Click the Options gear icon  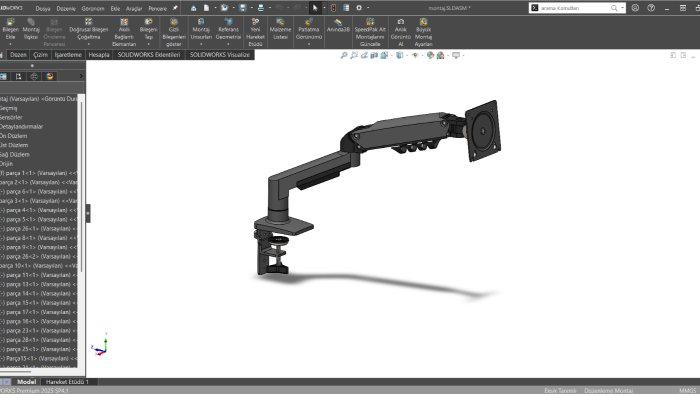[x=359, y=8]
